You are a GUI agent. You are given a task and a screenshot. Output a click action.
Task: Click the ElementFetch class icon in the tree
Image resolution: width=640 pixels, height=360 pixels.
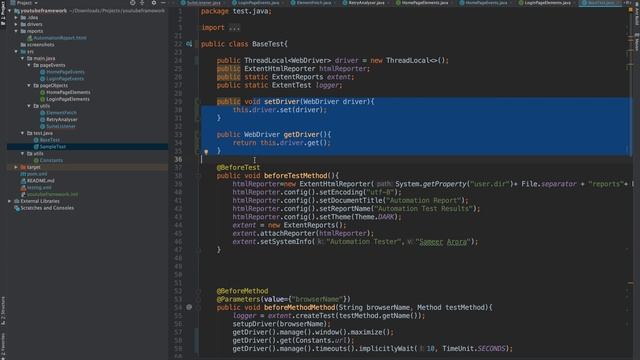(x=42, y=113)
